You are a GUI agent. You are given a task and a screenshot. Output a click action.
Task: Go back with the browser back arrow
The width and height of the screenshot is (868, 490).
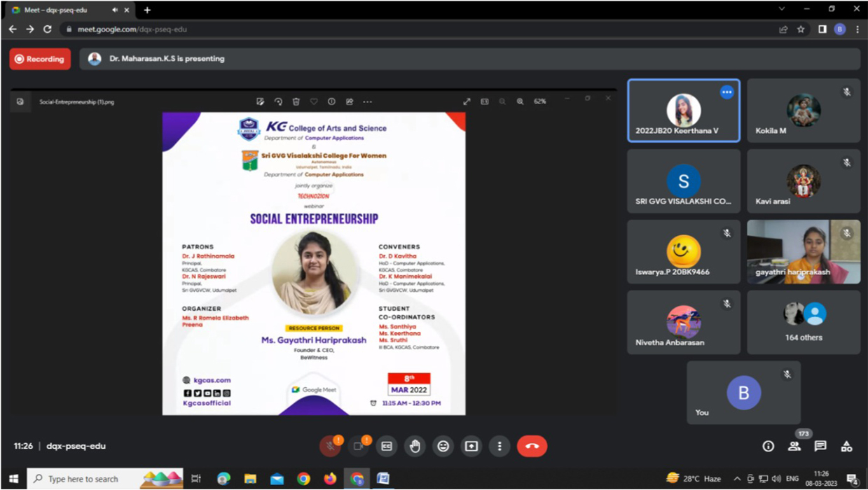coord(13,29)
